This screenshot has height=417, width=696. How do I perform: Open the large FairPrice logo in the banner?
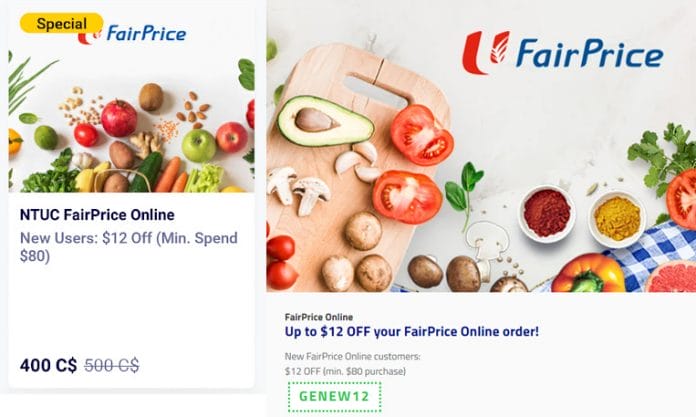pyautogui.click(x=563, y=53)
